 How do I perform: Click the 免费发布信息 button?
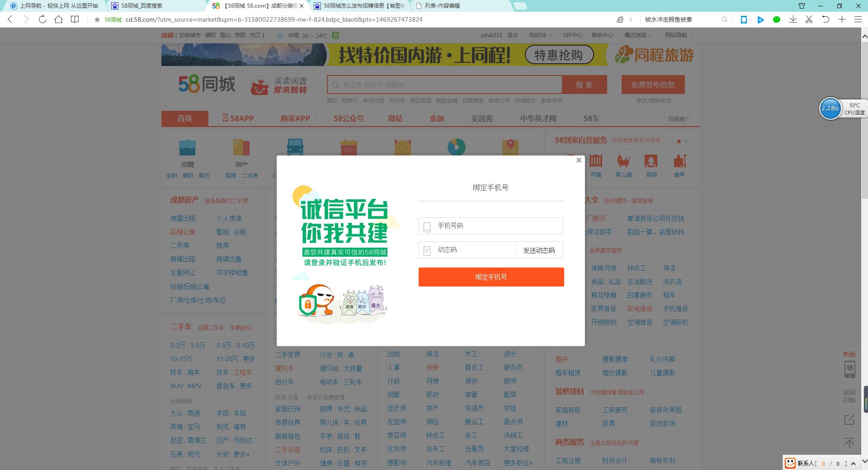[653, 85]
